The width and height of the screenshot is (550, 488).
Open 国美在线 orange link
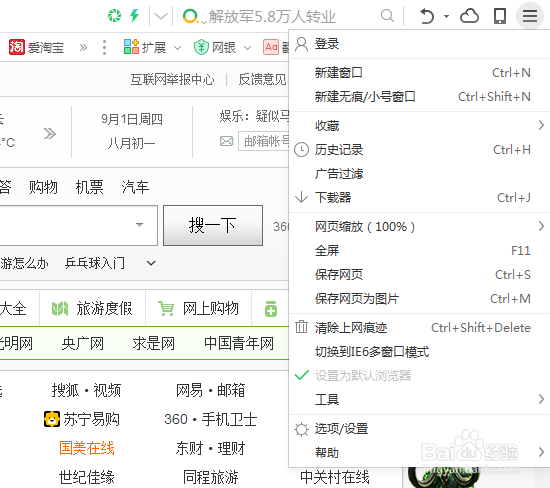[87, 448]
